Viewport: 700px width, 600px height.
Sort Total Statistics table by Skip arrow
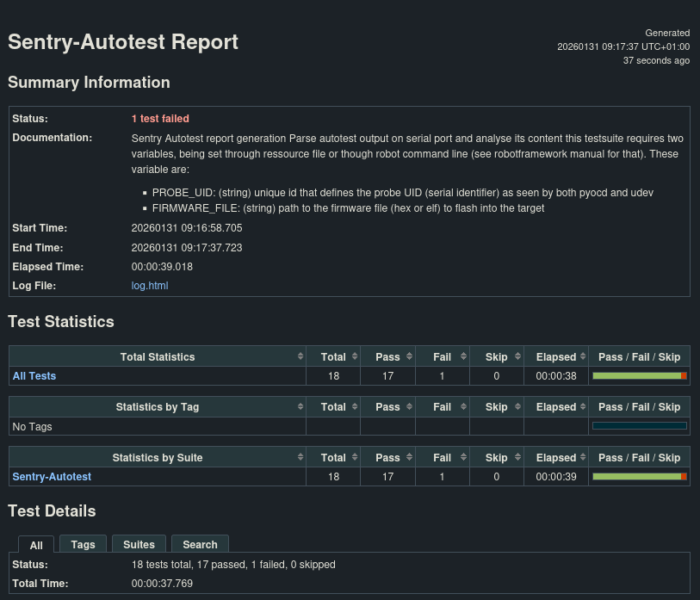pos(517,356)
